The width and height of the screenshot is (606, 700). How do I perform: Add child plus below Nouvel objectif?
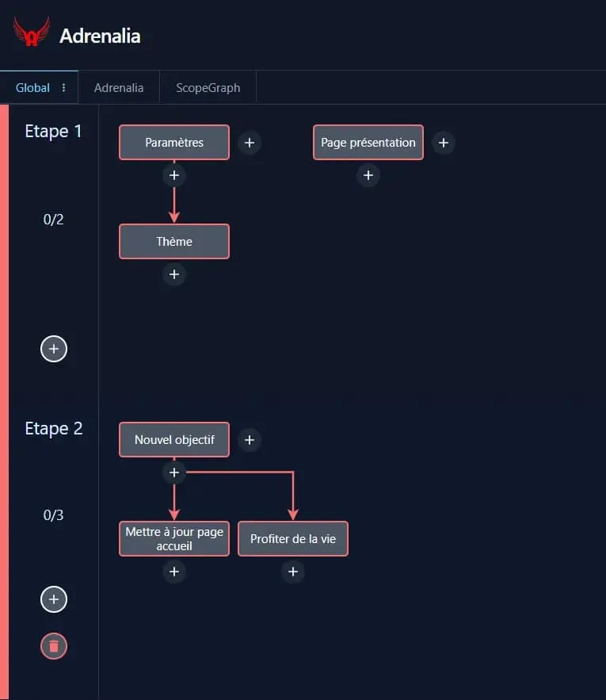[174, 472]
